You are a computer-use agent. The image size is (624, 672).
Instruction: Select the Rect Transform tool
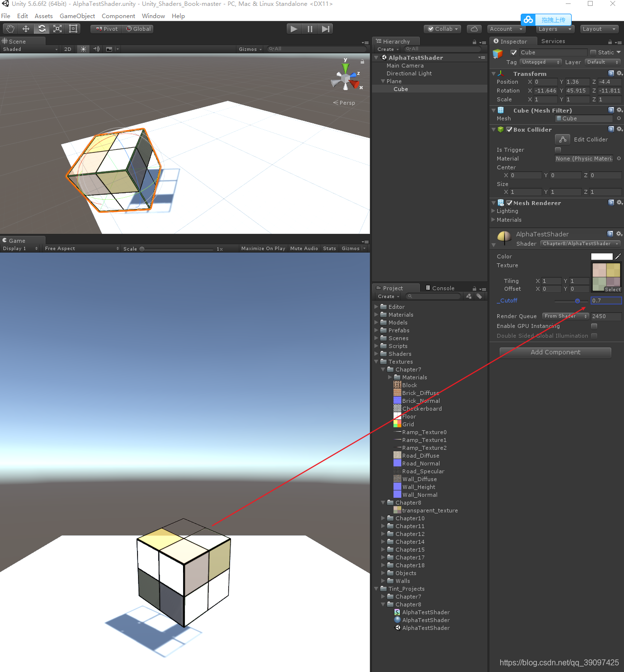pos(73,28)
